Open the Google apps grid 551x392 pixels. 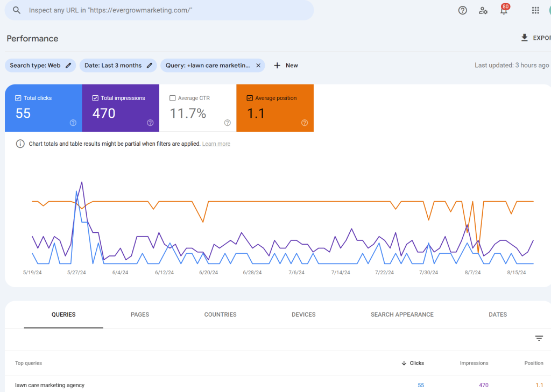535,10
